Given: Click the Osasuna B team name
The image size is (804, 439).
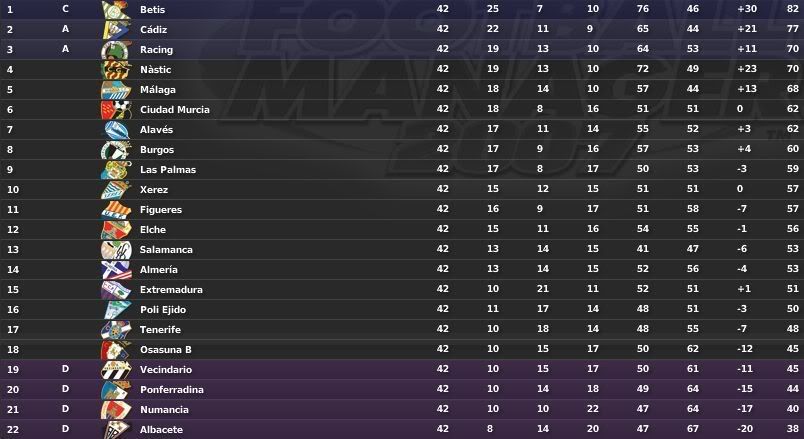Looking at the screenshot, I should pos(166,350).
